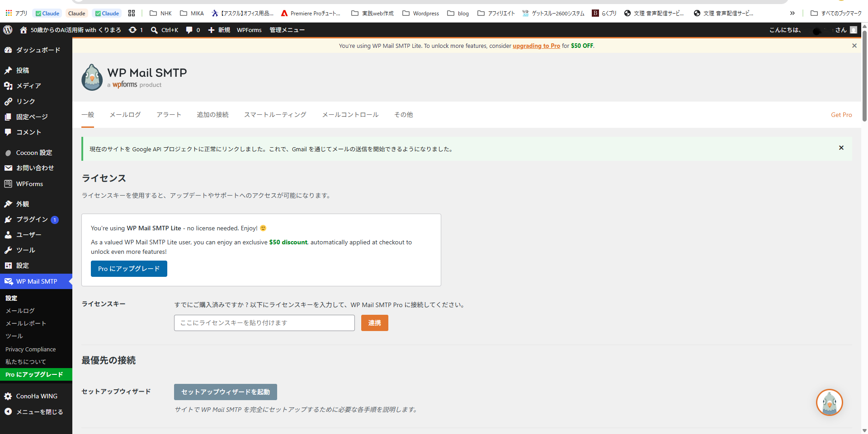Click the pigeon mascot help bubble
868x434 pixels.
click(x=830, y=402)
